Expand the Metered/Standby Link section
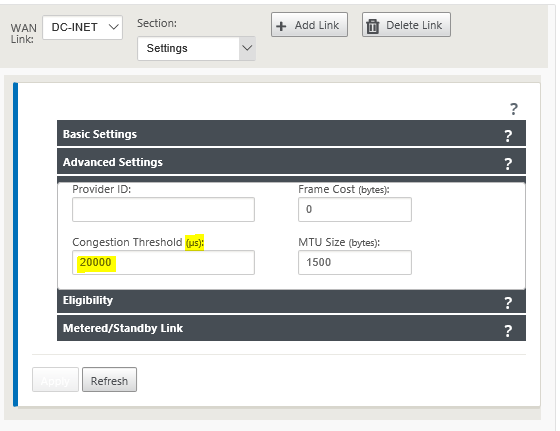 coord(291,328)
